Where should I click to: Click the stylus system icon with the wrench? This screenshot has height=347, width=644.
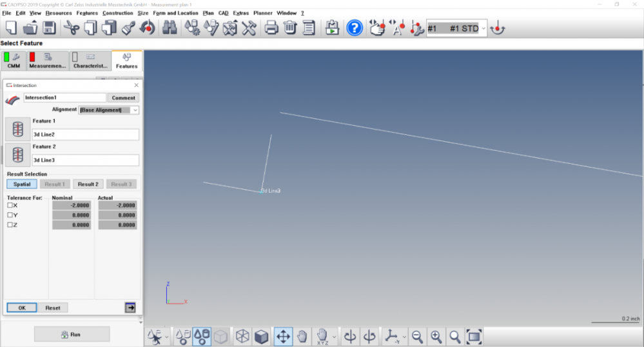tap(416, 28)
